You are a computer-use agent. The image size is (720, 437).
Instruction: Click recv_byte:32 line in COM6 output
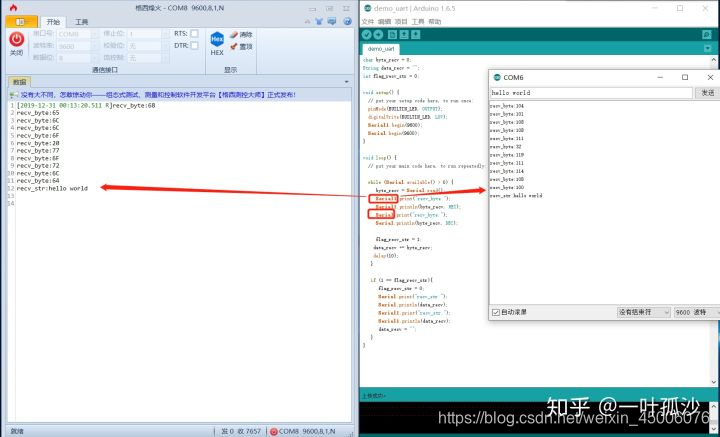pos(506,147)
